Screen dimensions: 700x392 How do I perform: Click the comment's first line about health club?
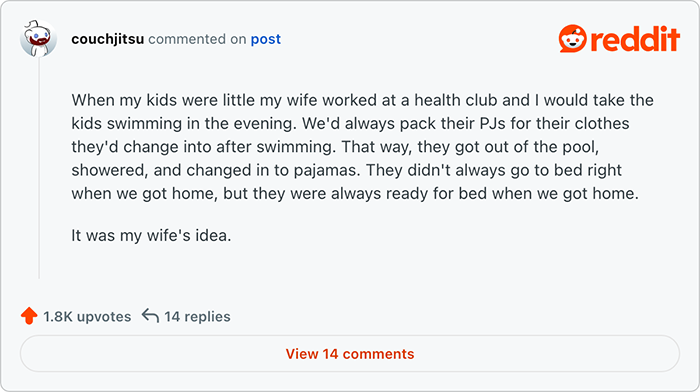(362, 100)
